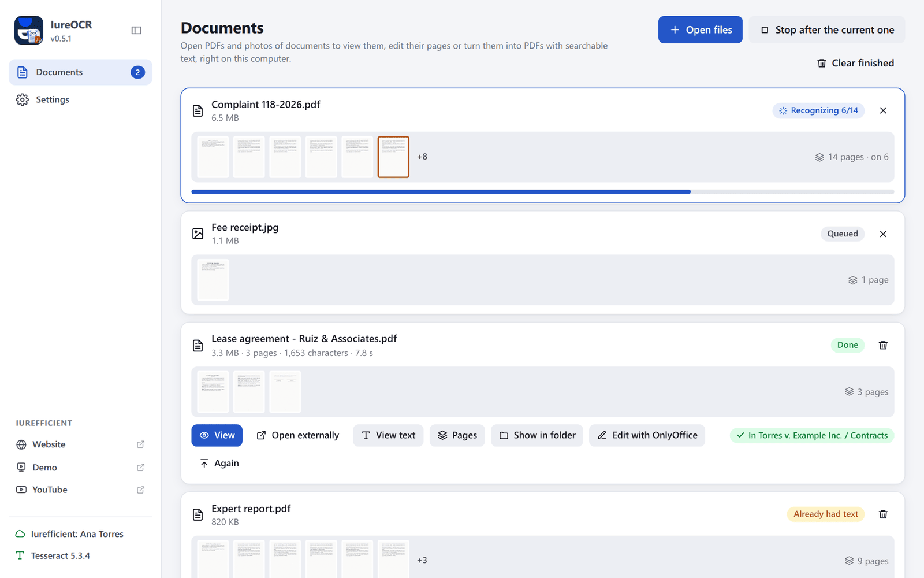Click the Complaint recognition progress bar

[x=543, y=191]
